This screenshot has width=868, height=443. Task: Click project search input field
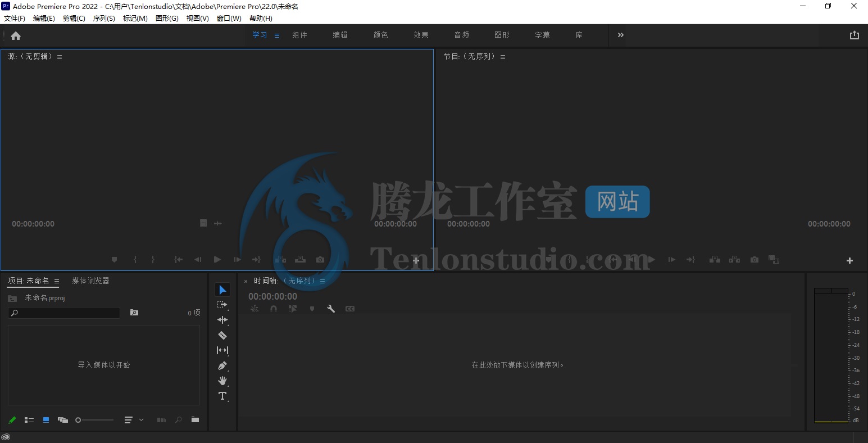64,313
